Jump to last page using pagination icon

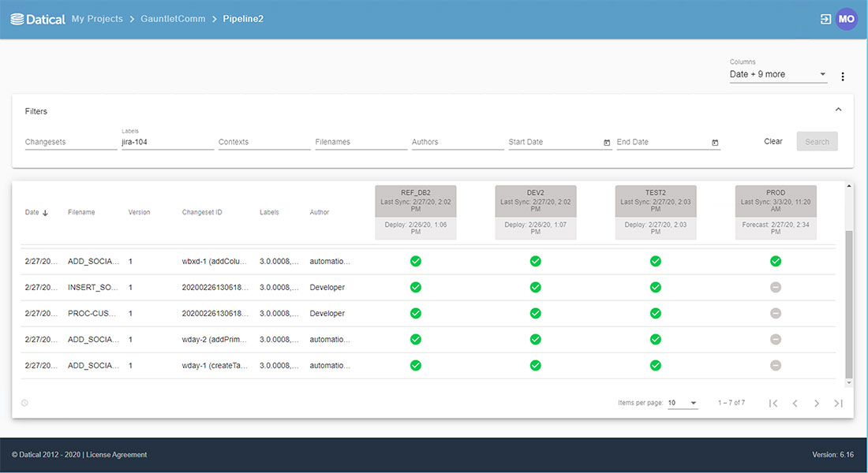[838, 403]
